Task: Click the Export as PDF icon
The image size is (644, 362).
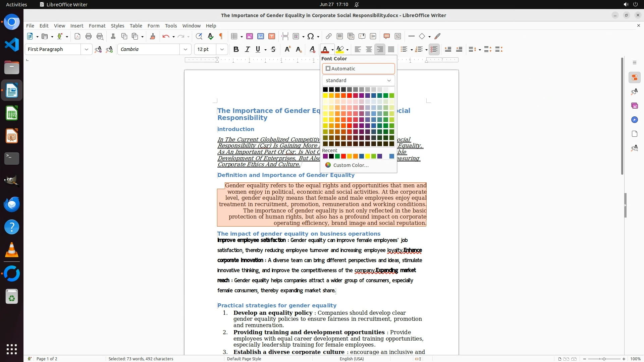Action: pyautogui.click(x=77, y=37)
